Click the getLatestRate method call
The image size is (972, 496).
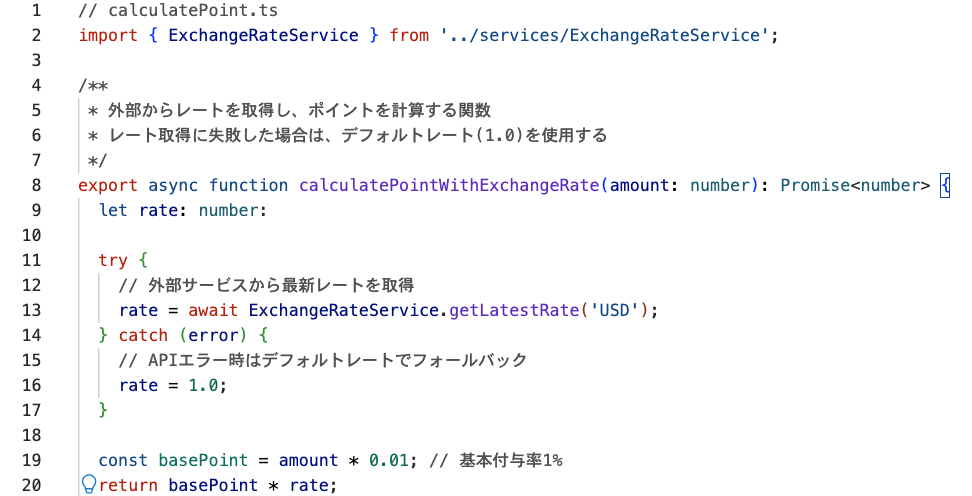click(514, 310)
